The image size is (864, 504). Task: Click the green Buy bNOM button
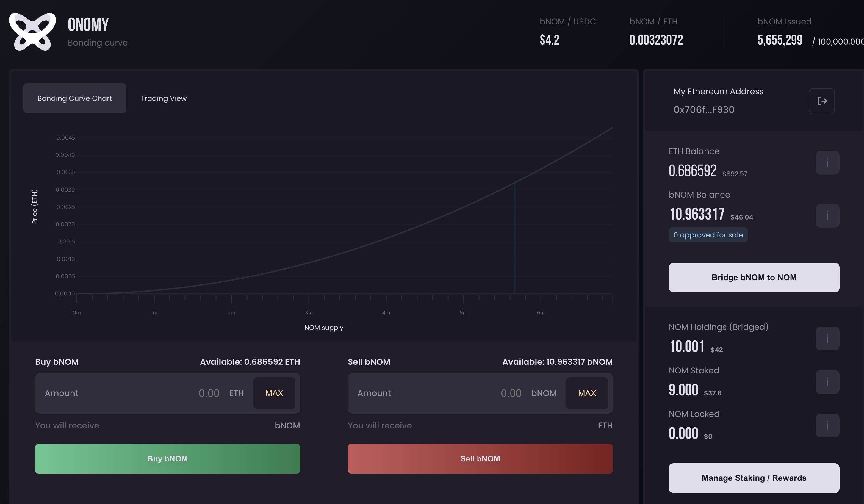pos(167,459)
